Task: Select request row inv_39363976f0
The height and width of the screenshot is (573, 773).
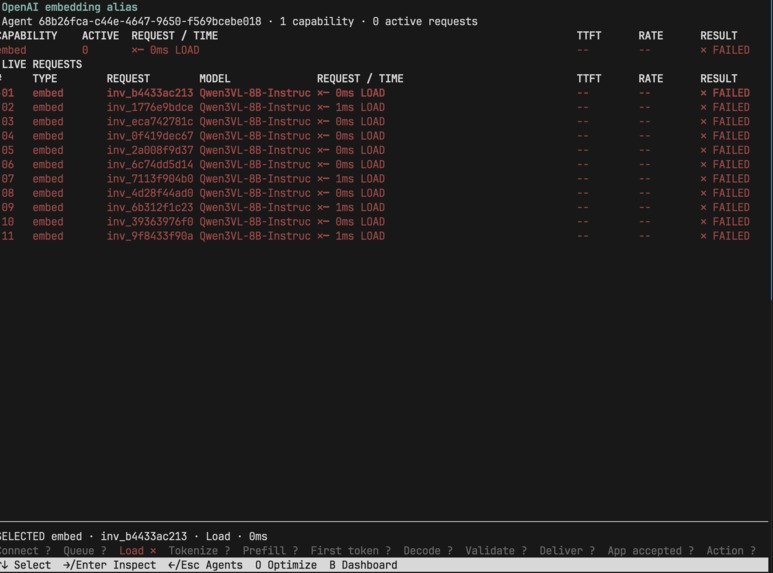Action: coord(375,221)
